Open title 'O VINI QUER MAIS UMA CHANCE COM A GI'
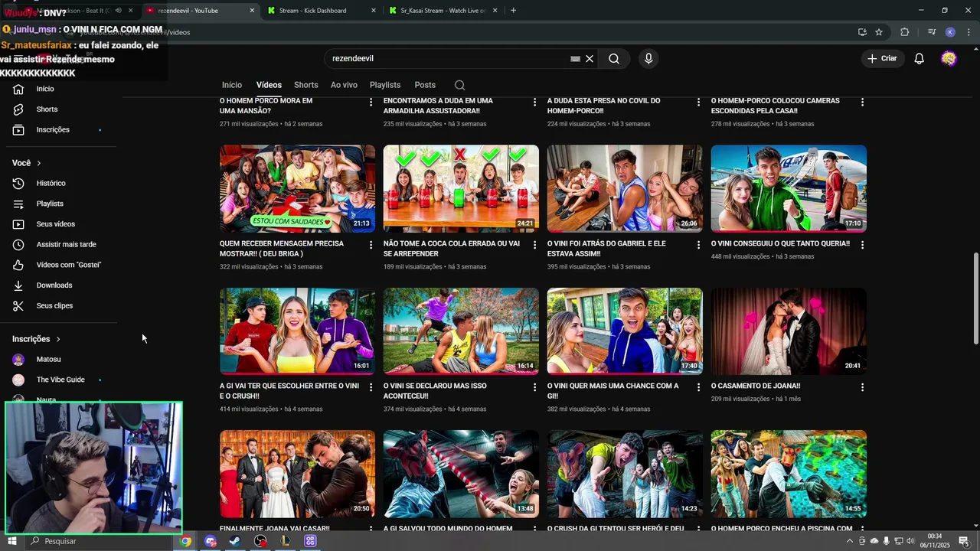980x551 pixels. point(612,391)
